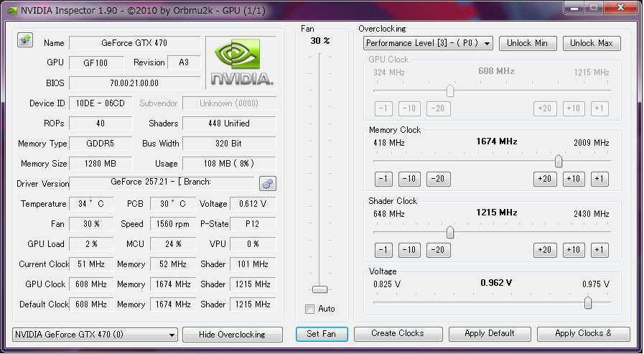Image resolution: width=644 pixels, height=354 pixels.
Task: Decrease Memory Clock by 1 MHz
Action: coord(383,179)
